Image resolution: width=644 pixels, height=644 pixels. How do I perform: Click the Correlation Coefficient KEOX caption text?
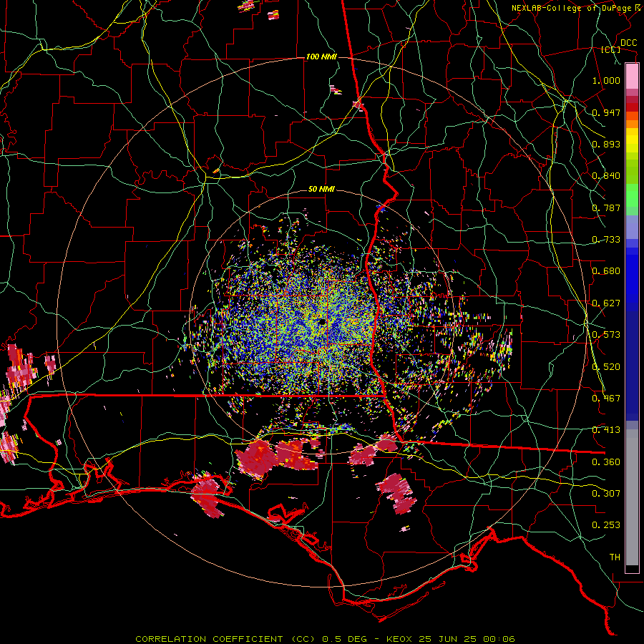[x=325, y=639]
